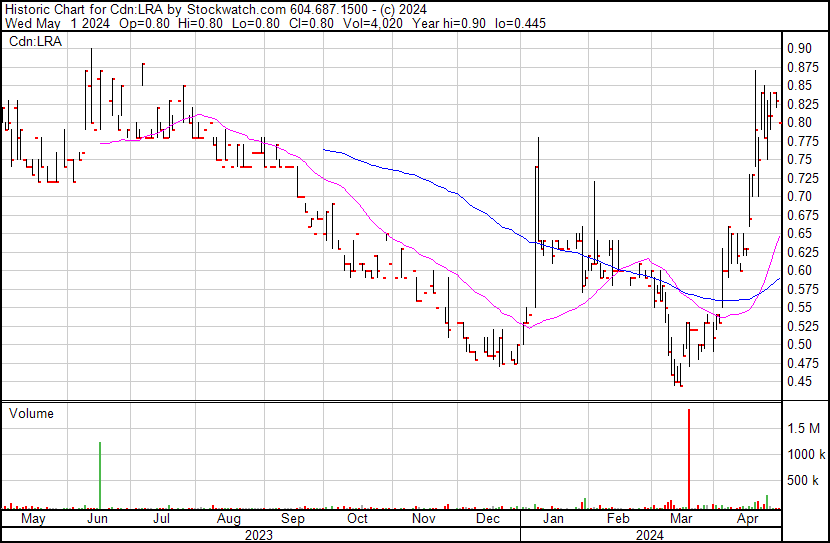
Task: Select the 0.75 price axis label
Action: pos(799,159)
